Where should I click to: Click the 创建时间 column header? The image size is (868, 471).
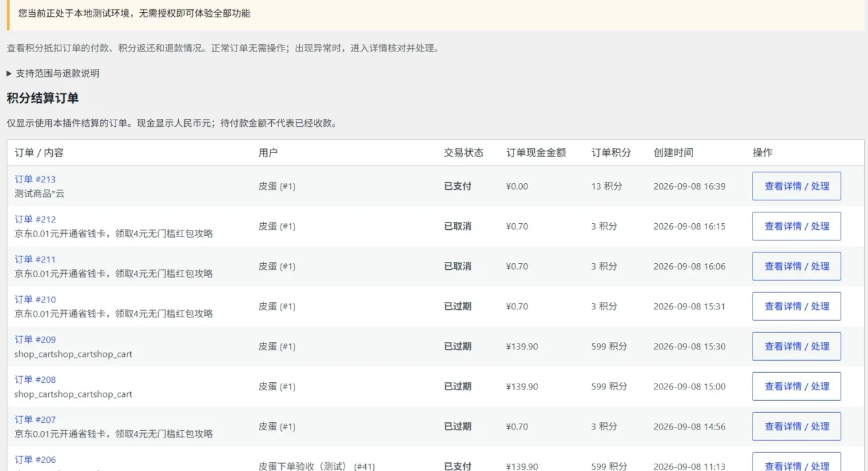(x=673, y=153)
